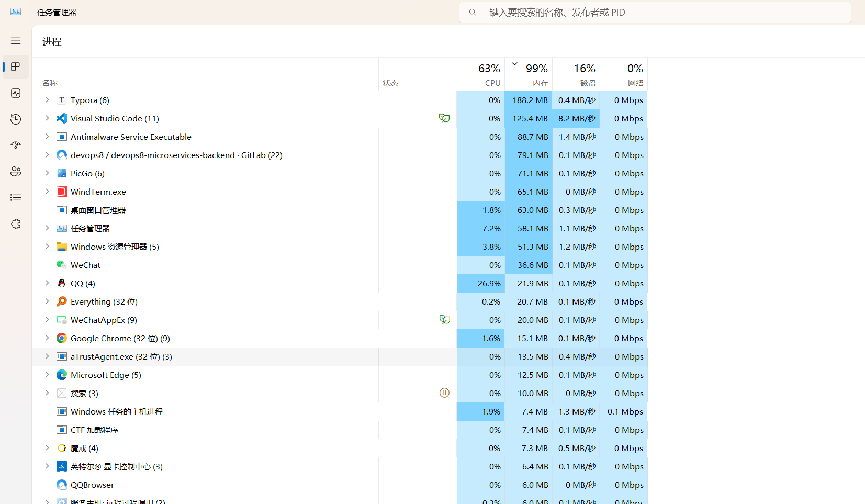
Task: Expand the Visual Studio Code (11) group
Action: (x=47, y=118)
